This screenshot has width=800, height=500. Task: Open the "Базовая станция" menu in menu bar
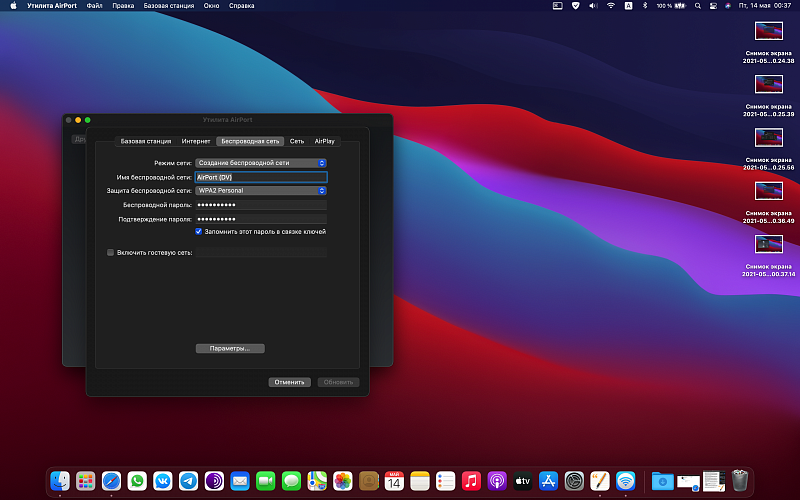167,5
